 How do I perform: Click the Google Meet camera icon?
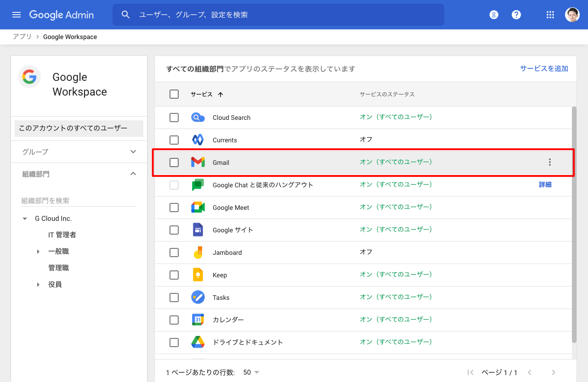198,208
